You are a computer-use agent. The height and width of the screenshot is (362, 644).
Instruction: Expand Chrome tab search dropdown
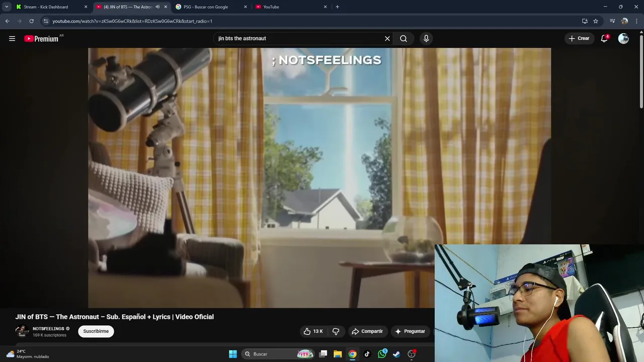tap(7, 7)
